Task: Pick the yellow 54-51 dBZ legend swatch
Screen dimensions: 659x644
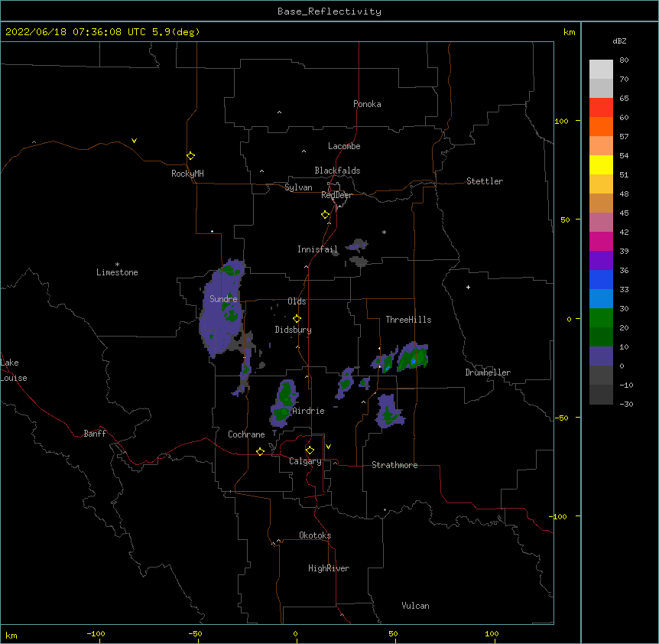Action: [x=601, y=164]
